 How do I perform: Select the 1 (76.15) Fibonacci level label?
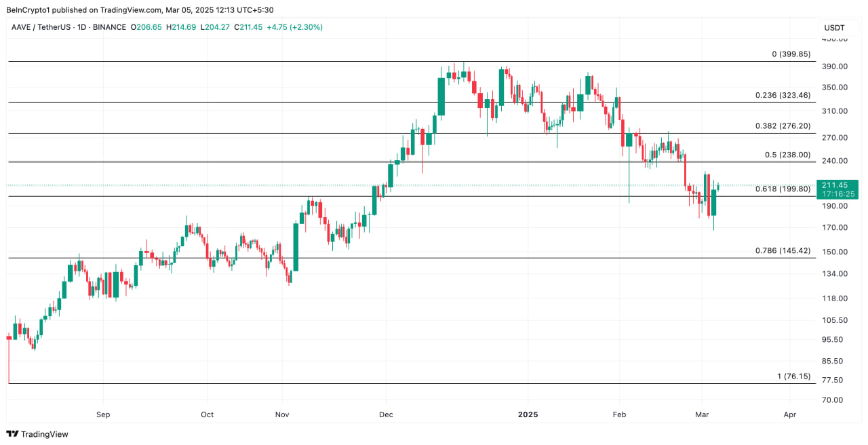point(793,376)
